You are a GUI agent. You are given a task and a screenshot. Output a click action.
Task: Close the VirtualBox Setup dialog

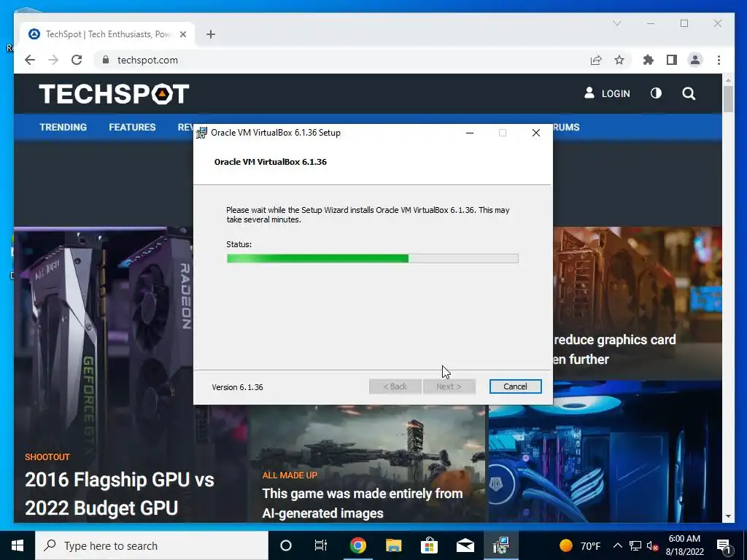(x=536, y=133)
